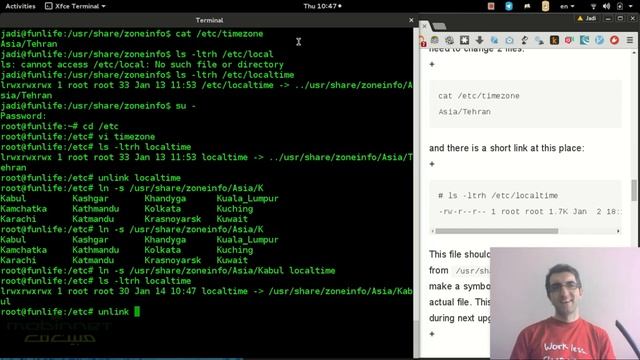Click the anchor mark above 'cat /etc/timezone' block
The height and width of the screenshot is (360, 640).
point(432,64)
